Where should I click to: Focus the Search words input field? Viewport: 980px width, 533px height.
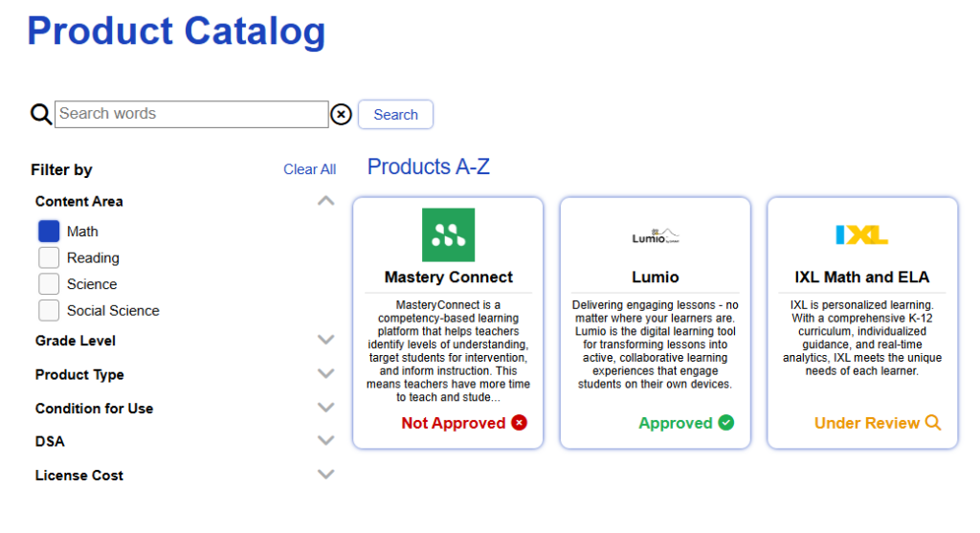coord(191,114)
